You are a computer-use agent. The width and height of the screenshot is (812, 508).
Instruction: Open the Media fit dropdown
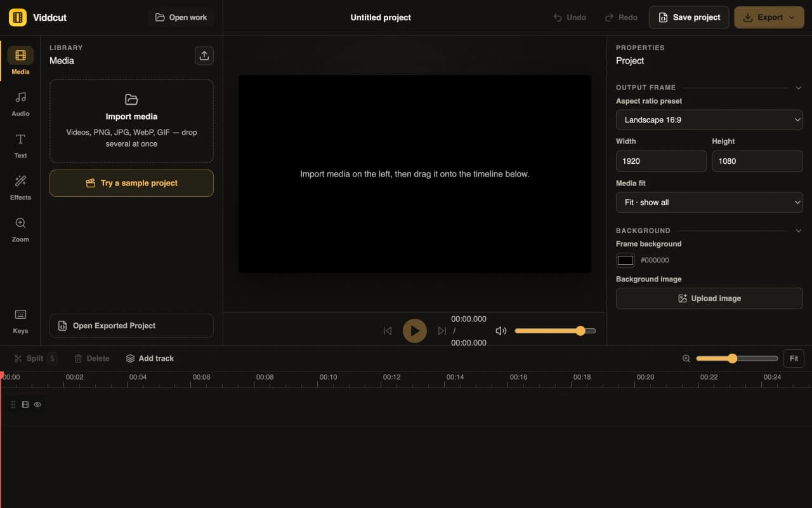point(709,202)
